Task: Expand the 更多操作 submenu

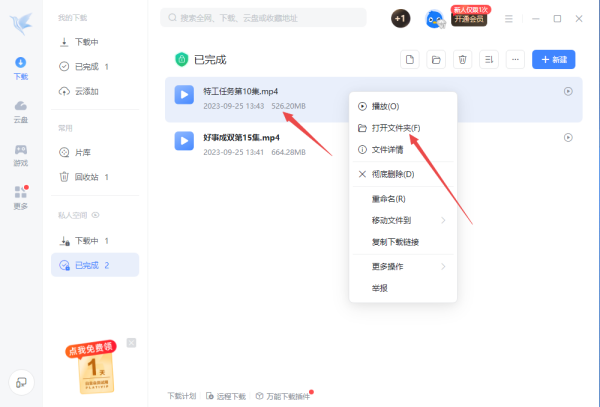Action: coord(403,267)
